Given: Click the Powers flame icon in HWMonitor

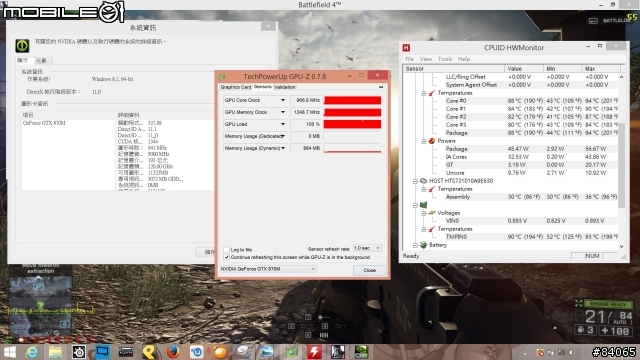Looking at the screenshot, I should click(x=431, y=141).
